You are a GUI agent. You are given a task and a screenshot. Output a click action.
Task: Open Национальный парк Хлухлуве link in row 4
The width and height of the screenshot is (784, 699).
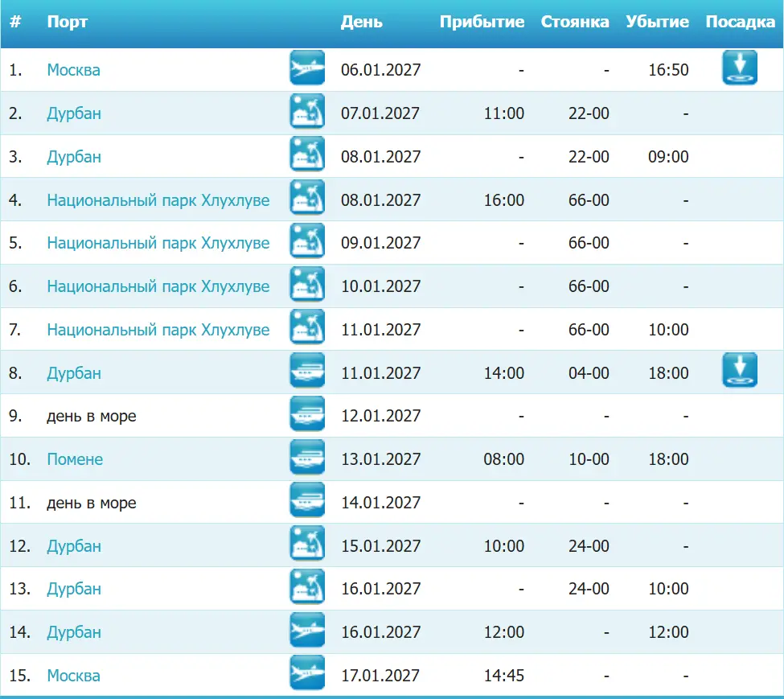click(158, 200)
